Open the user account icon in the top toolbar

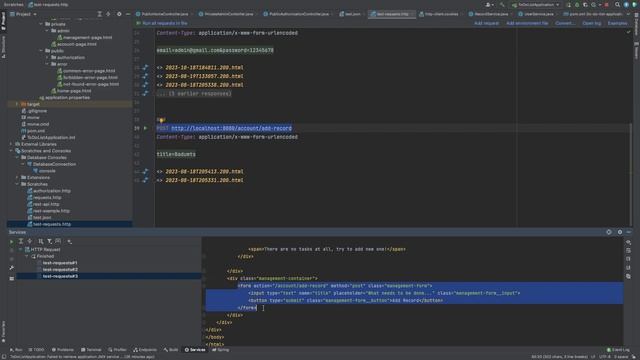(x=489, y=5)
